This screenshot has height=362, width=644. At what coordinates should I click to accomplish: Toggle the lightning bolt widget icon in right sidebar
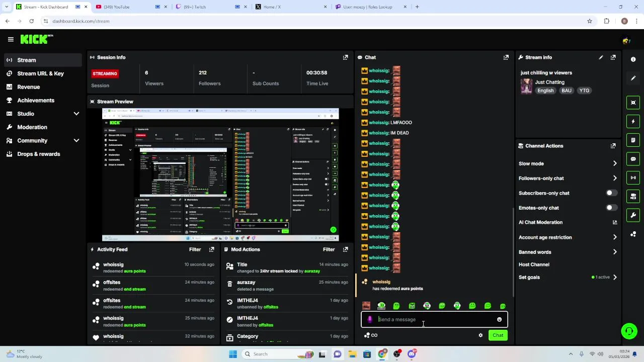point(633,121)
